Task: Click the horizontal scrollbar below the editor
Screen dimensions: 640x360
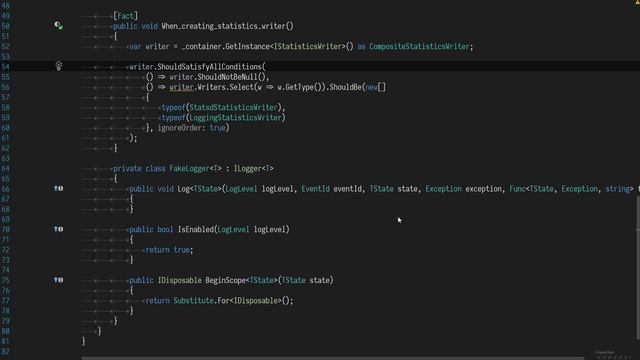Action: (x=333, y=358)
